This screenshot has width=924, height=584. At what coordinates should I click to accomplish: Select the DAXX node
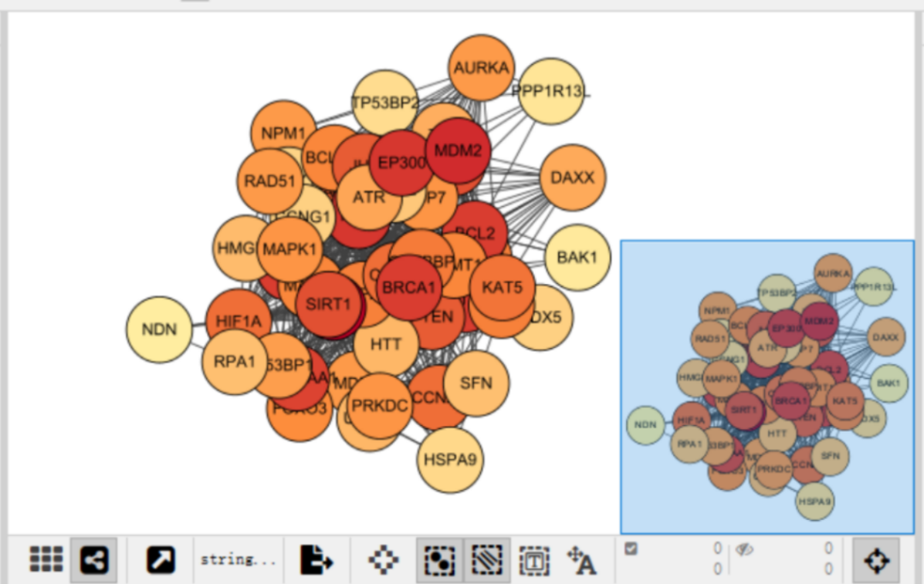[x=572, y=178]
